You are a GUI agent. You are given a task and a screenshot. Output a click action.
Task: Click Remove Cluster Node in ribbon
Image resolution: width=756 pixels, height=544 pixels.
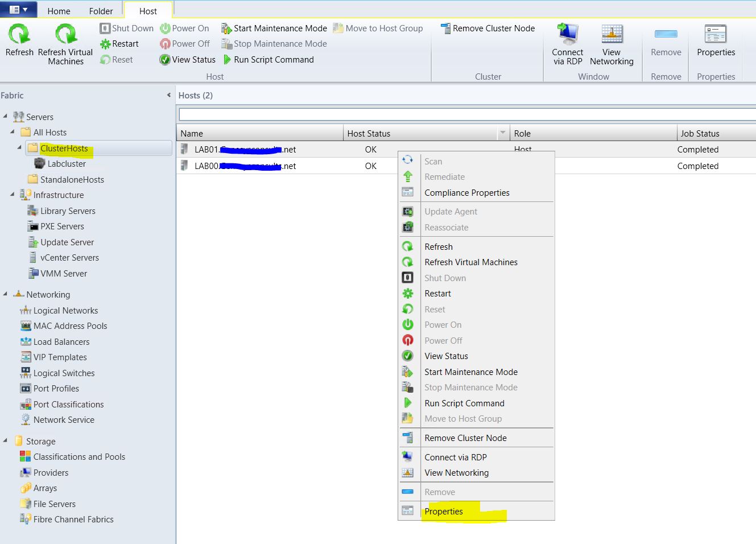[x=488, y=28]
